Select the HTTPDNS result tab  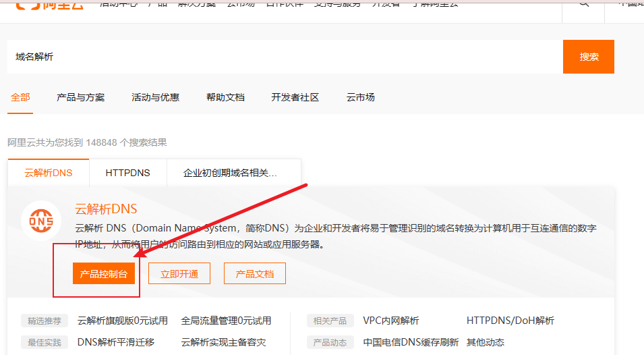pos(127,173)
